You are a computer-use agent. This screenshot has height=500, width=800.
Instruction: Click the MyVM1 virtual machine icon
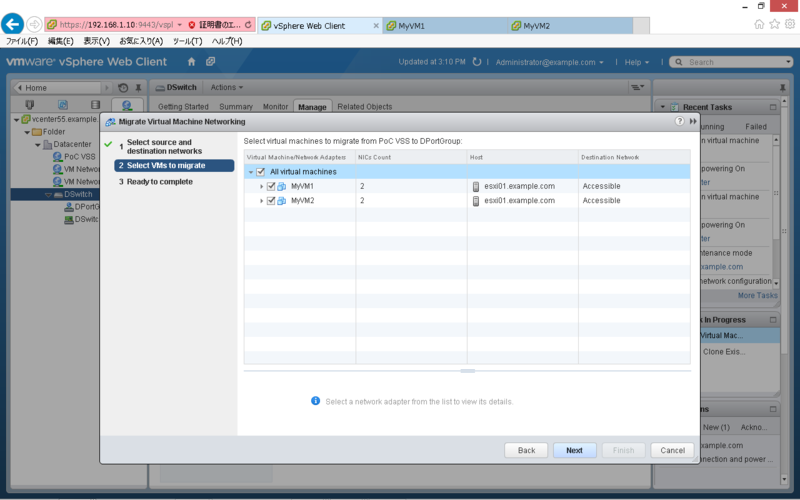[x=281, y=186]
